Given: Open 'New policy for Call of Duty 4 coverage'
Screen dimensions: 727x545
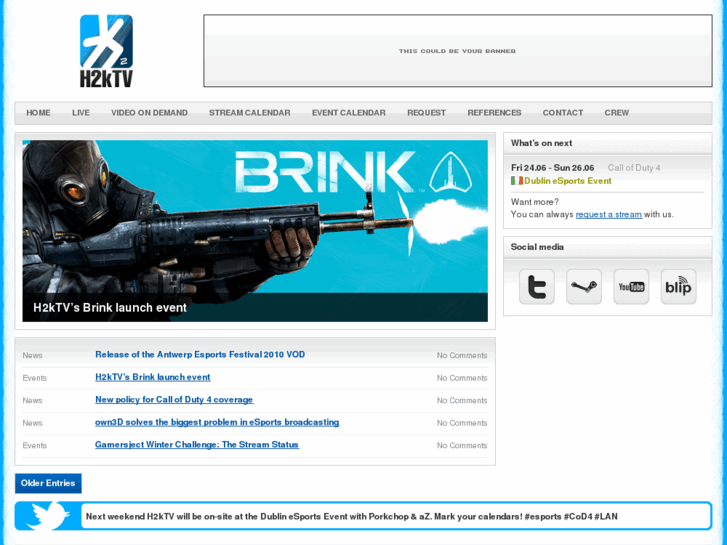Looking at the screenshot, I should [174, 400].
